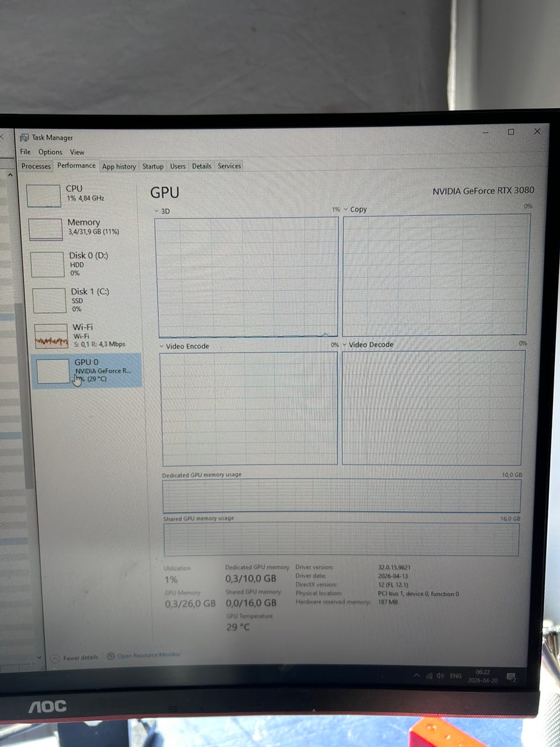
Task: Click the sidebar scroll down arrow
Action: point(39,657)
